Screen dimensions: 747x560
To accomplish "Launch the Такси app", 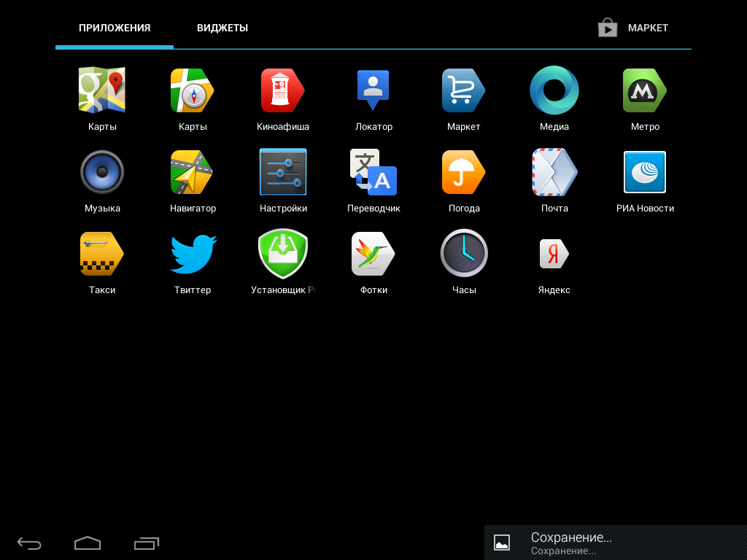I will 102,253.
